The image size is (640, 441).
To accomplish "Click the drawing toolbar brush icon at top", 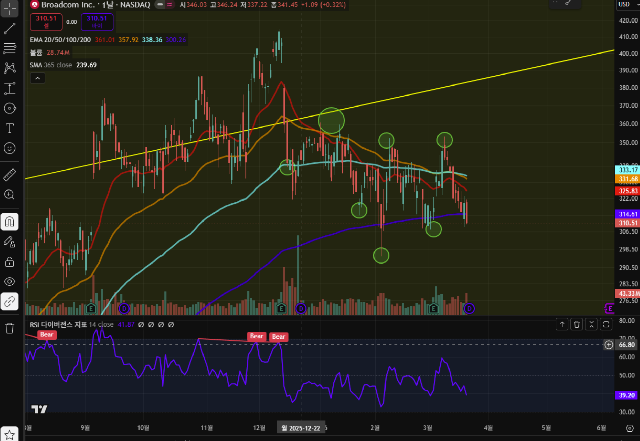I will (x=568, y=3).
